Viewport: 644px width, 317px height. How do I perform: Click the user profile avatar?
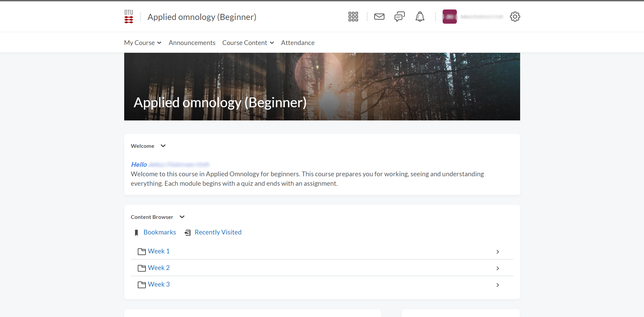[449, 17]
